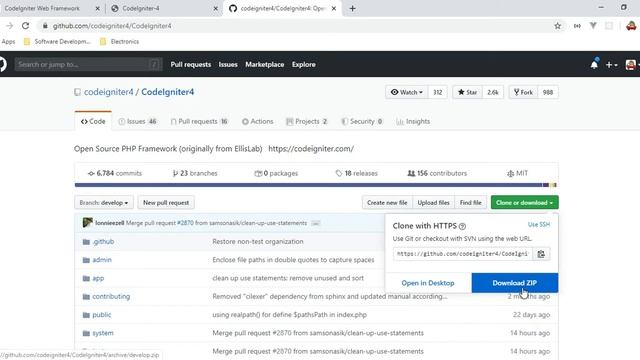Open the system folder
640x360 pixels.
103,333
